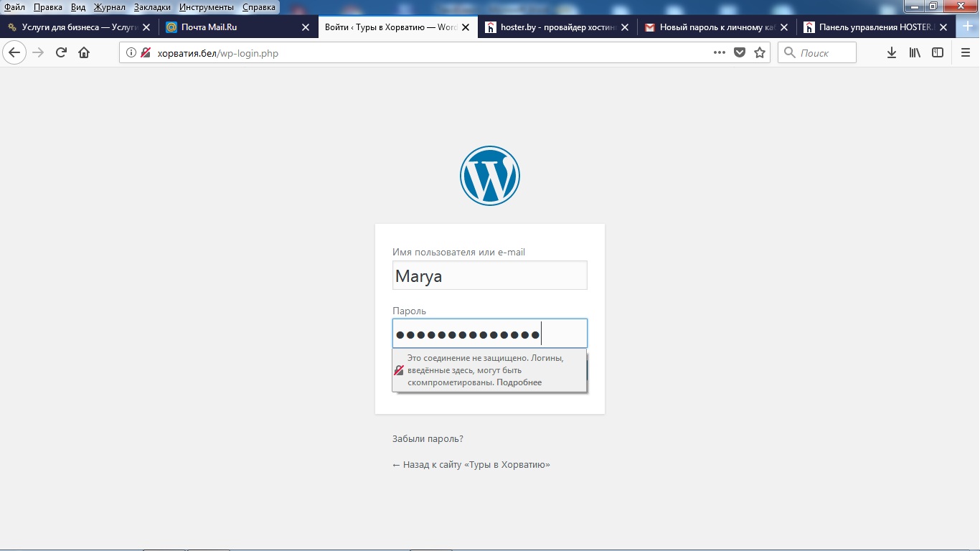Toggle the sidebar view icon

tap(938, 52)
